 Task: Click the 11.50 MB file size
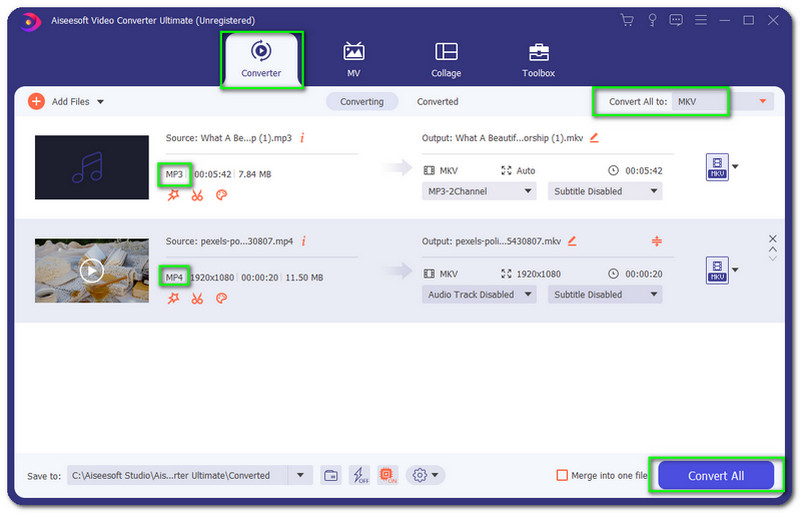click(304, 277)
